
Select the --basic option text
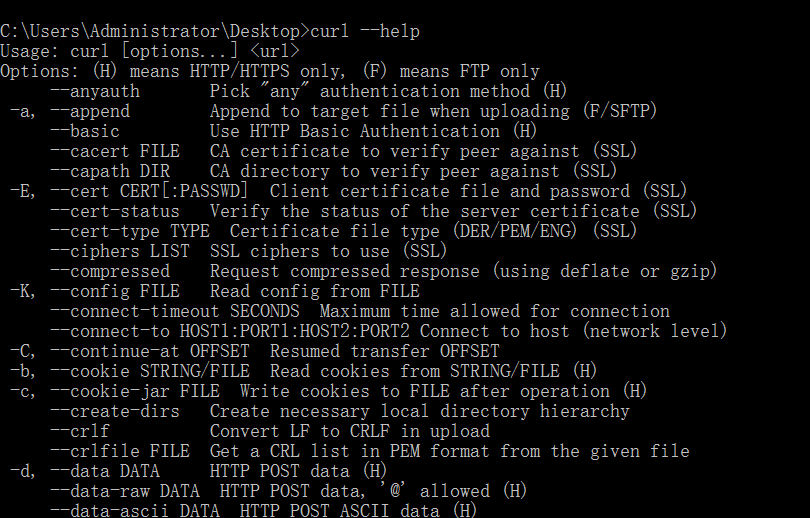click(x=85, y=131)
